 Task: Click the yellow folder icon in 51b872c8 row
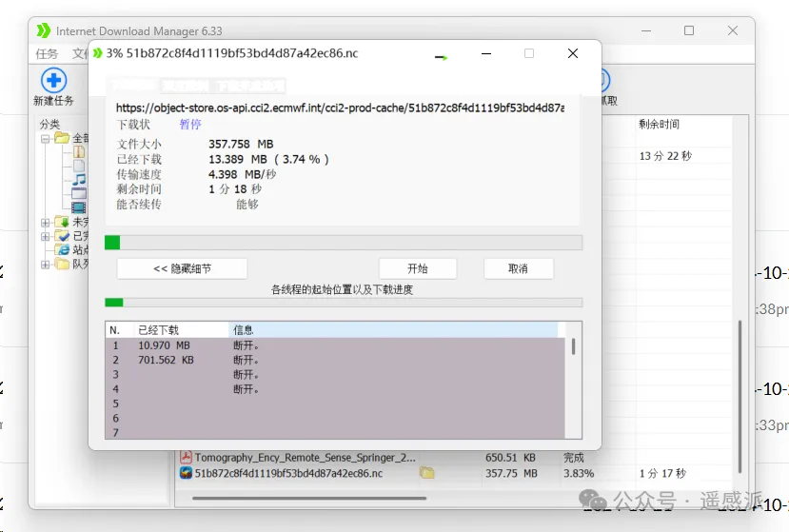(426, 473)
